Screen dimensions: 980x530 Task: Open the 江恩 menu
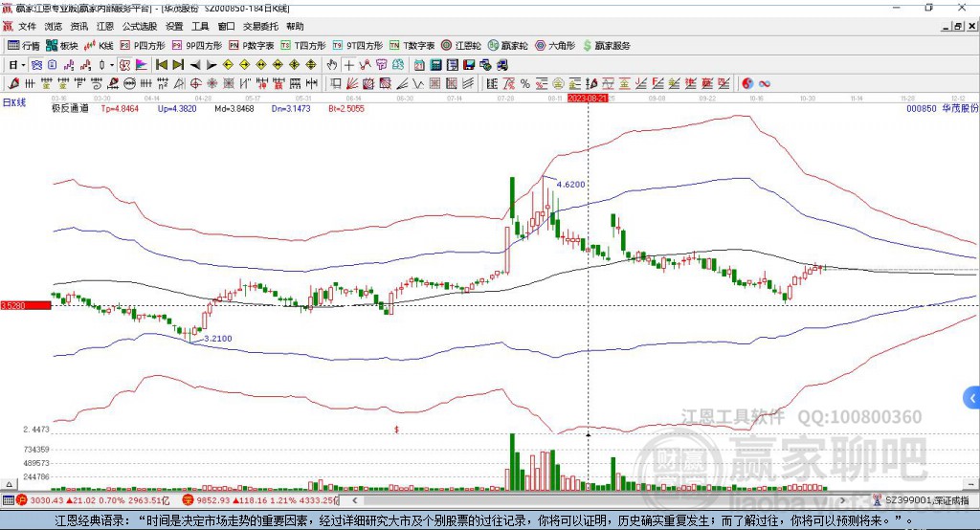[105, 26]
